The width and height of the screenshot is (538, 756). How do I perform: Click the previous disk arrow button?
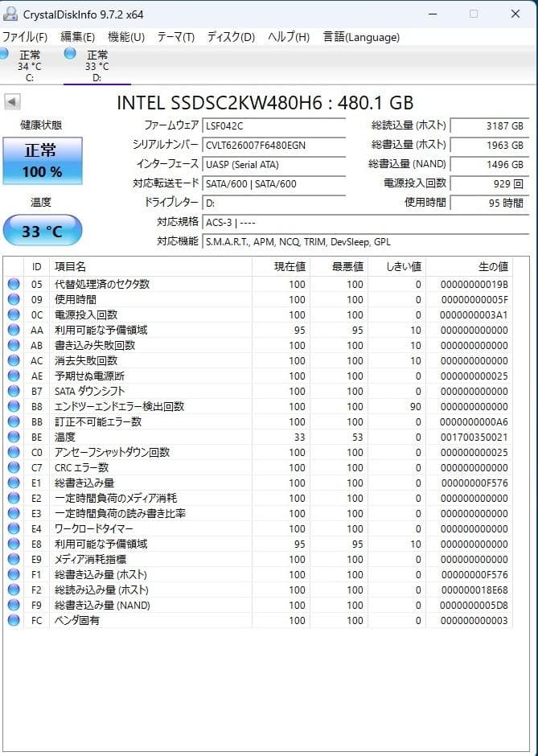[12, 101]
